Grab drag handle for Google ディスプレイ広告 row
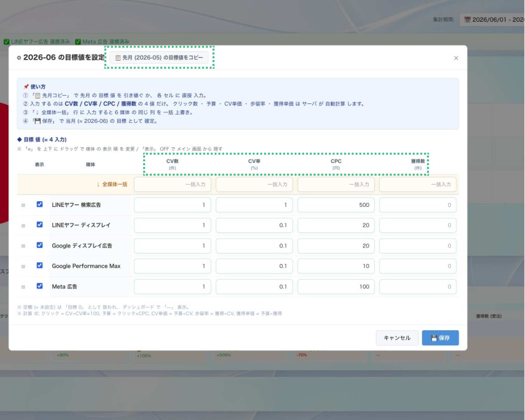The image size is (525, 420). (x=23, y=246)
